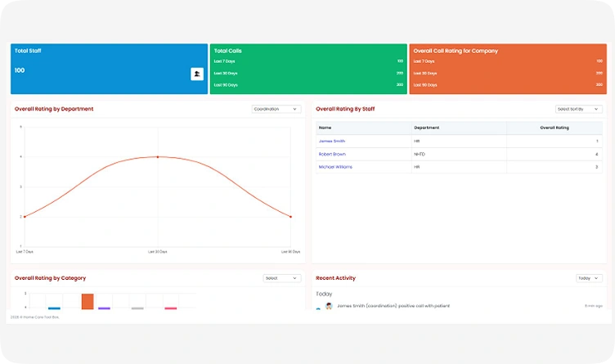Click Last 30 Days in Total Calls card
615x364 pixels.
[226, 74]
